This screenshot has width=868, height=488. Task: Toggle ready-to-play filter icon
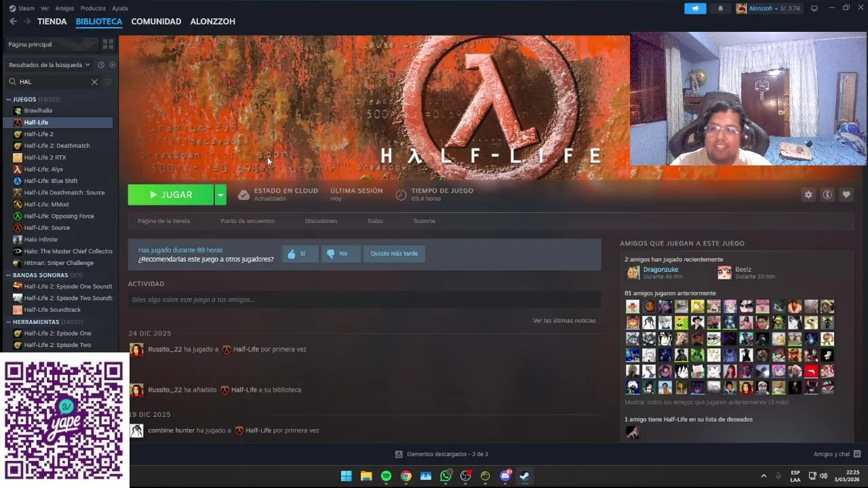point(113,65)
